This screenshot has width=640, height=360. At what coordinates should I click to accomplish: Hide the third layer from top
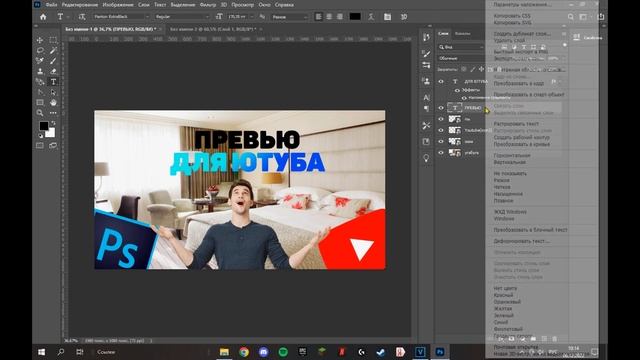[441, 119]
